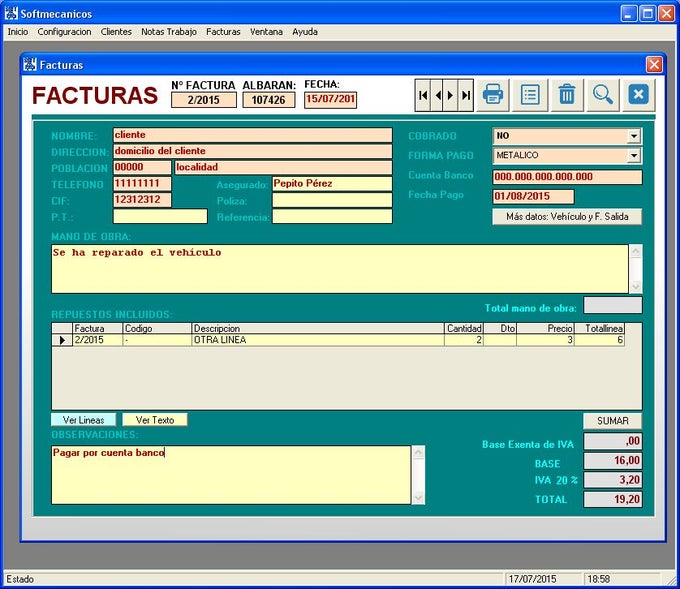Click the 2/2015 cell in grid
The height and width of the screenshot is (589, 680).
pyautogui.click(x=98, y=340)
